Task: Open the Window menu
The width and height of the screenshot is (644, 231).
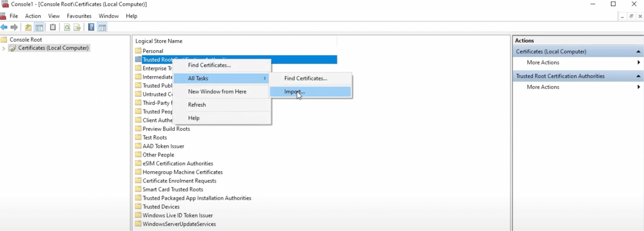Action: (109, 16)
